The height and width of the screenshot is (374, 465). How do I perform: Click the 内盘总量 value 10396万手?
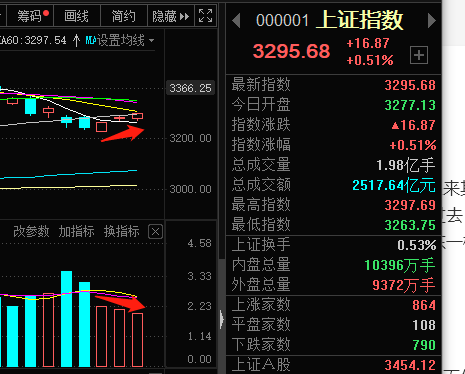coord(400,265)
